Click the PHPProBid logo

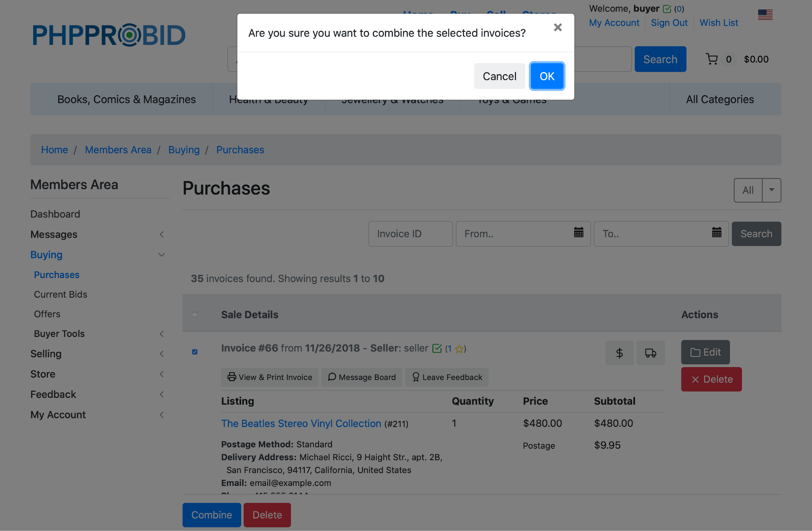[x=109, y=35]
